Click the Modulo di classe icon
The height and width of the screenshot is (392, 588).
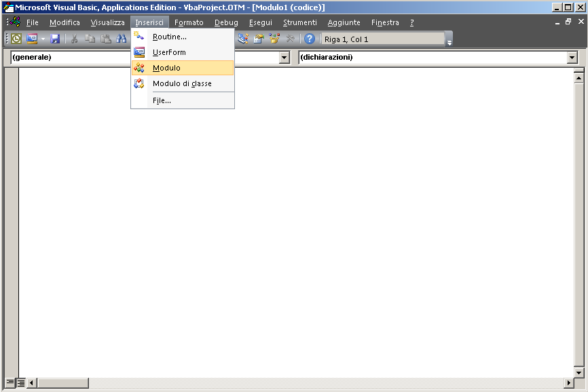coord(139,83)
